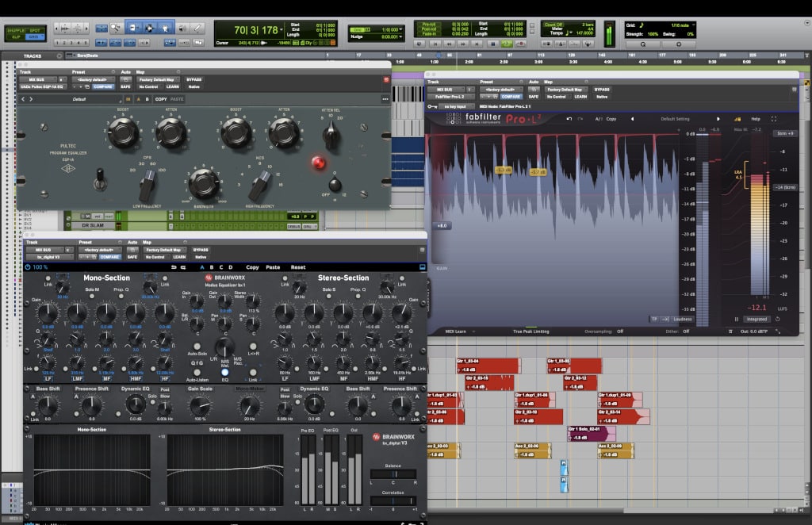Image resolution: width=812 pixels, height=525 pixels.
Task: Select the SPOT edit mode
Action: (x=35, y=31)
